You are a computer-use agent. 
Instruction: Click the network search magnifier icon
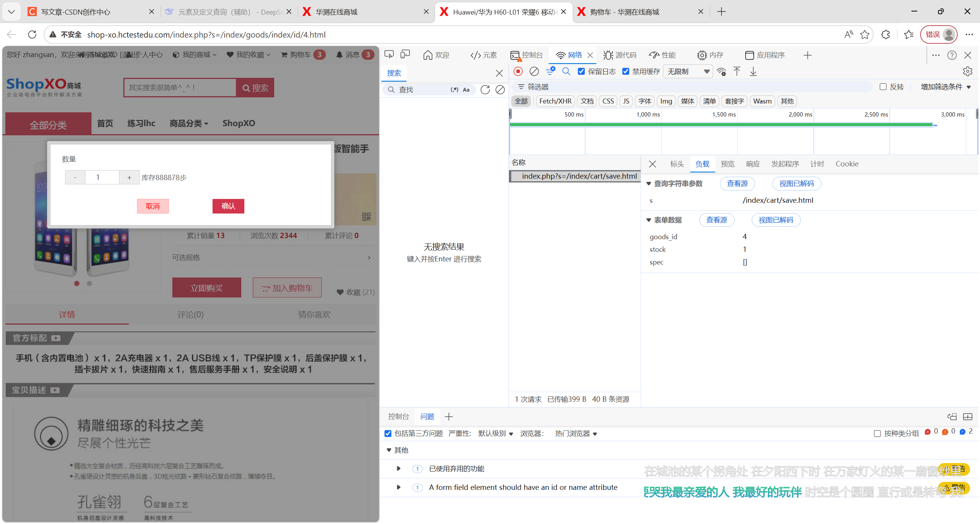point(566,71)
